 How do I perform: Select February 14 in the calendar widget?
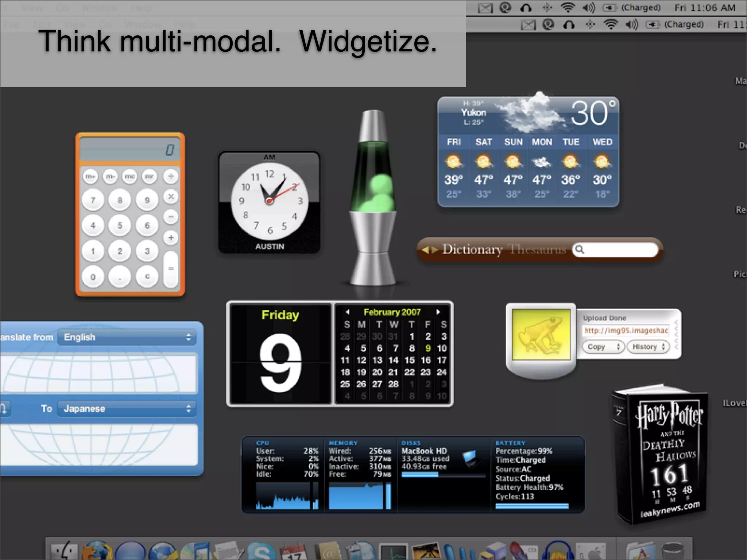pyautogui.click(x=393, y=360)
